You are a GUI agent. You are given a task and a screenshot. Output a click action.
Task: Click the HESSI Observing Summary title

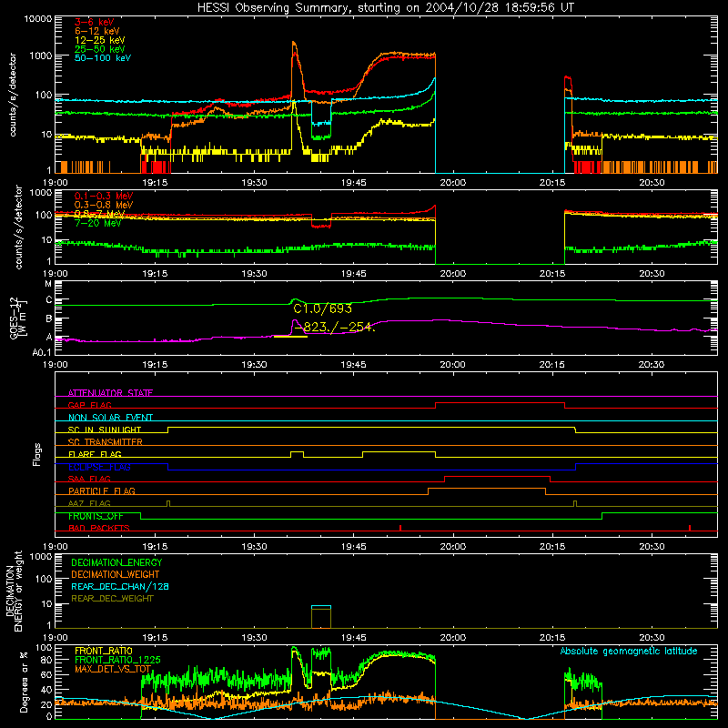pos(386,7)
